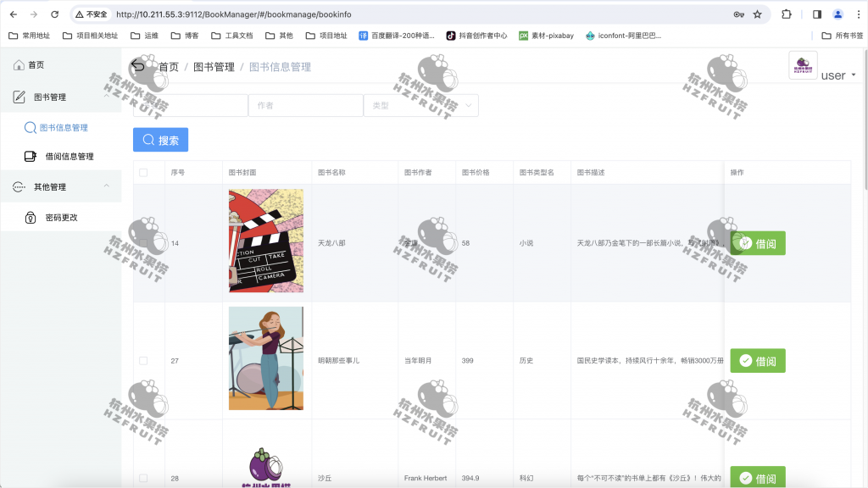Click the checkmark icon on 沙丘's 借阅 button

744,478
